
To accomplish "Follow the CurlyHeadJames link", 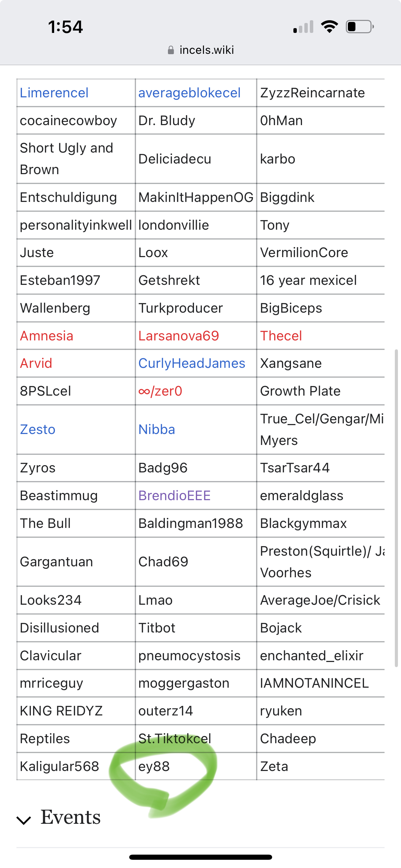I will 192,363.
